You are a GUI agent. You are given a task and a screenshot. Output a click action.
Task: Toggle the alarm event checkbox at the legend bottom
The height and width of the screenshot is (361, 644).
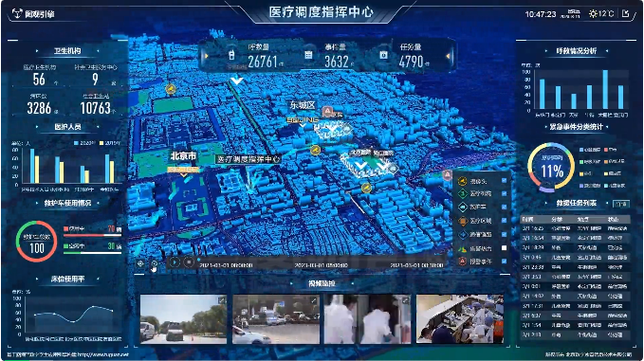[504, 262]
